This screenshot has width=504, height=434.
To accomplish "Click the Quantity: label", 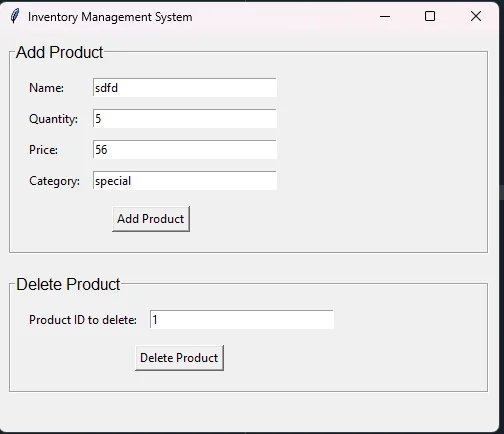I will tap(53, 119).
